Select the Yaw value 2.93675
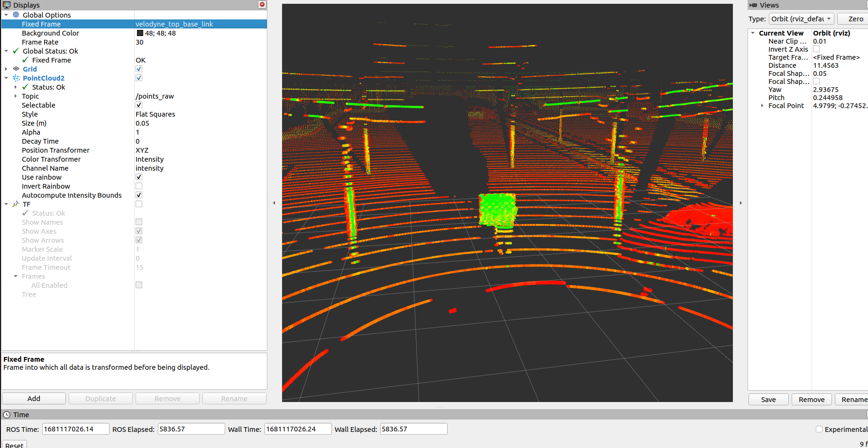Screen dimensions: 868x448 825,89
